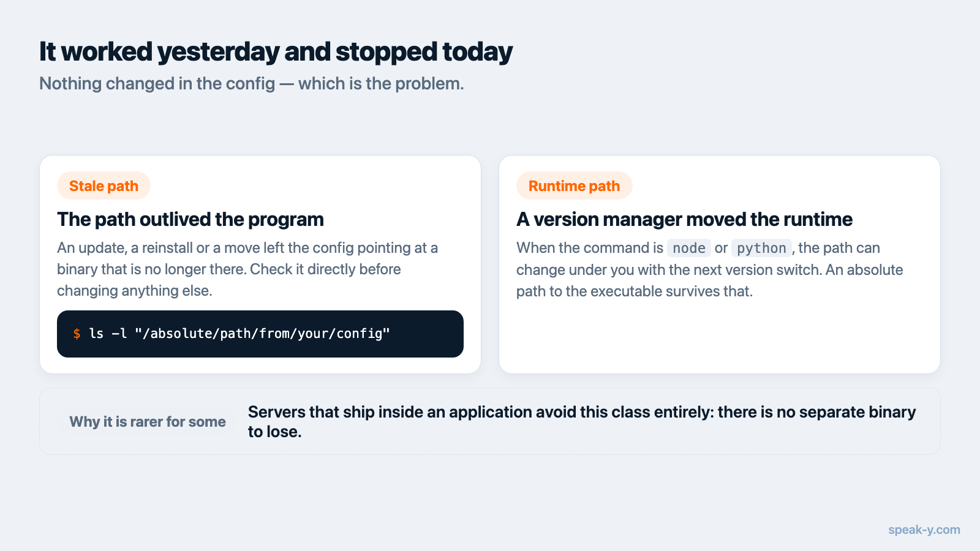Screen dimensions: 980x551
Task: Click the stale path description paragraph
Action: tap(247, 269)
